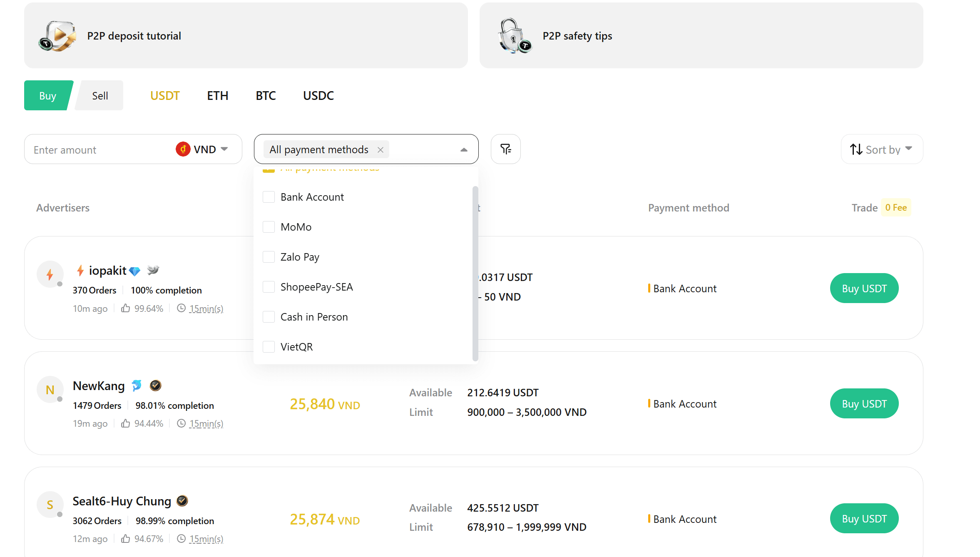Select the ShopeePay-SEA checkbox
This screenshot has height=557, width=980.
[269, 287]
